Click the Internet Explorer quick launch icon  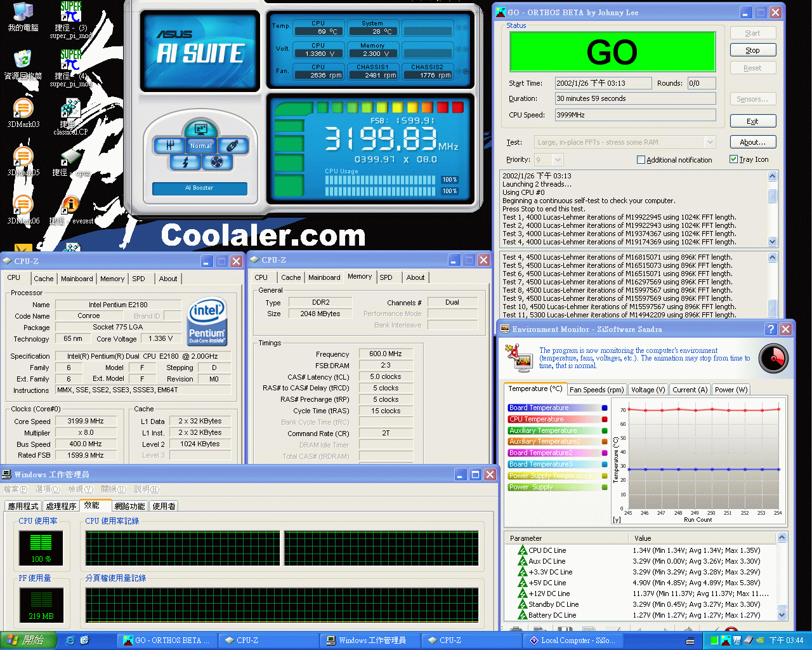coord(70,640)
